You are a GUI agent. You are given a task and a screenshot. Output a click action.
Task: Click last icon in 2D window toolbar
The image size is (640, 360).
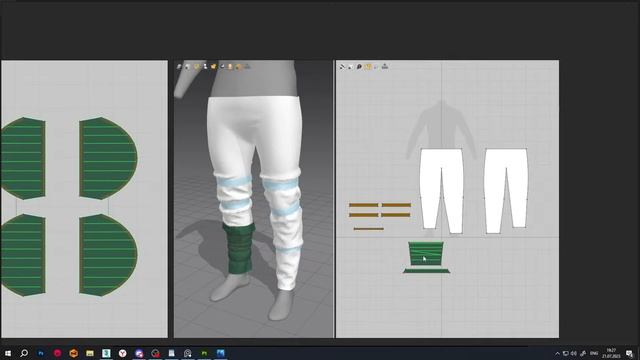tap(385, 66)
